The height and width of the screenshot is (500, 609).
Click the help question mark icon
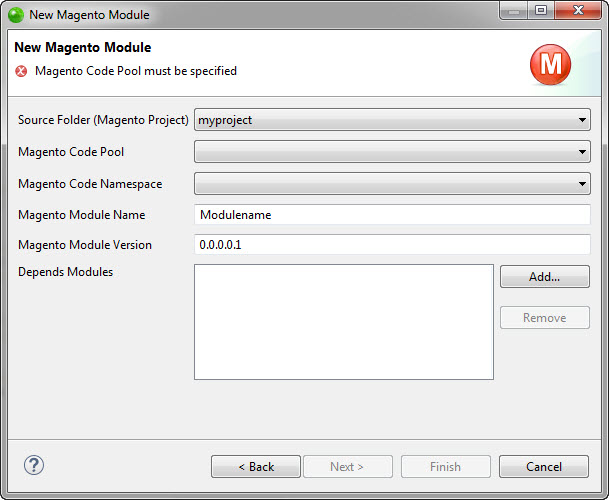[34, 465]
